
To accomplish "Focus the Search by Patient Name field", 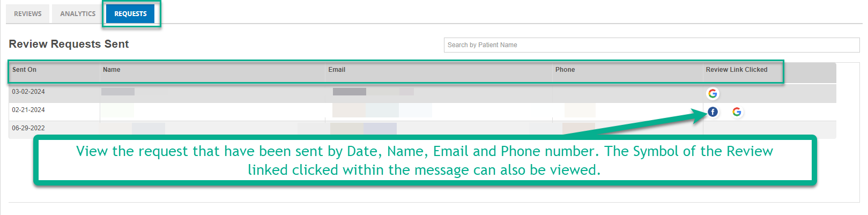I will (651, 45).
